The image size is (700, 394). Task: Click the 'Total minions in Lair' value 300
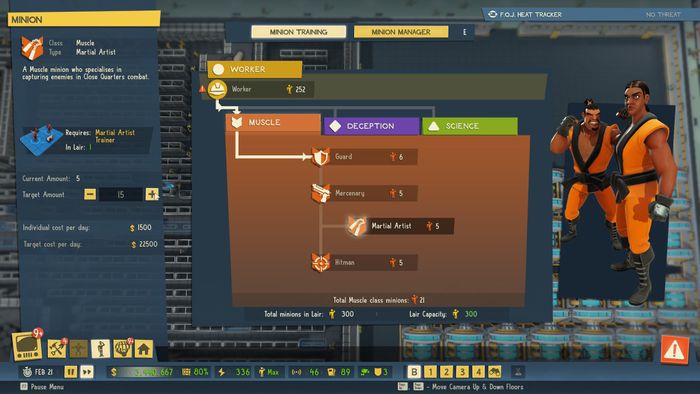click(347, 314)
